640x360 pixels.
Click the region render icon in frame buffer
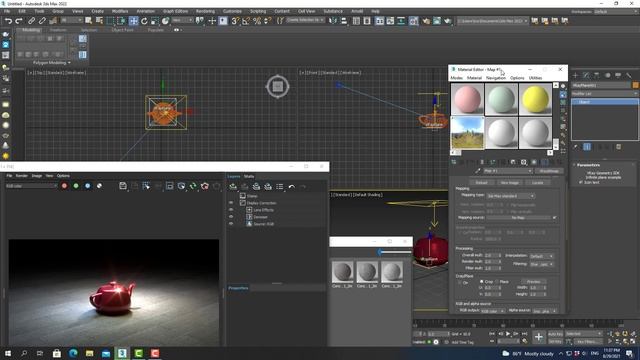[169, 186]
